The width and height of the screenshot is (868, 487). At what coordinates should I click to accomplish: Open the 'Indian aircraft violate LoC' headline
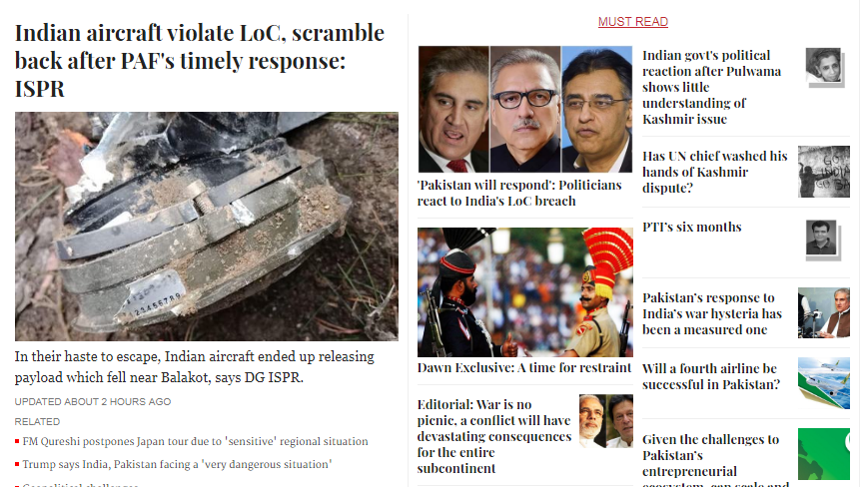click(200, 60)
